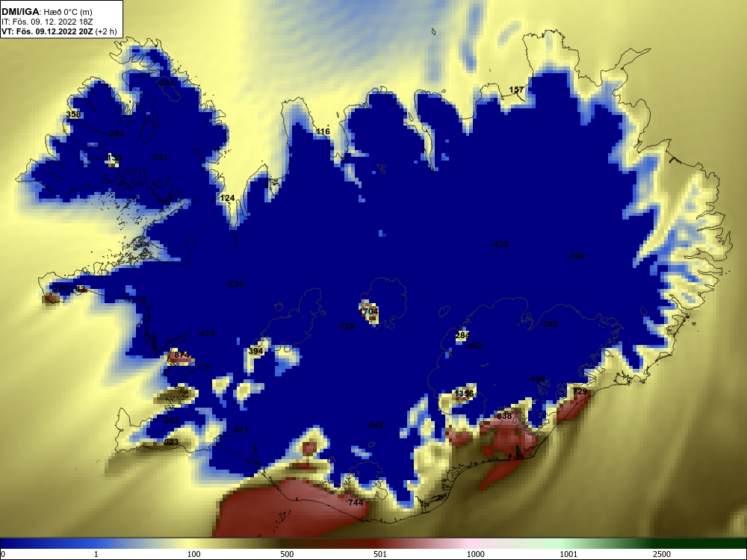The image size is (747, 560).
Task: Click the 729 value on the southeast coast
Action: click(580, 391)
